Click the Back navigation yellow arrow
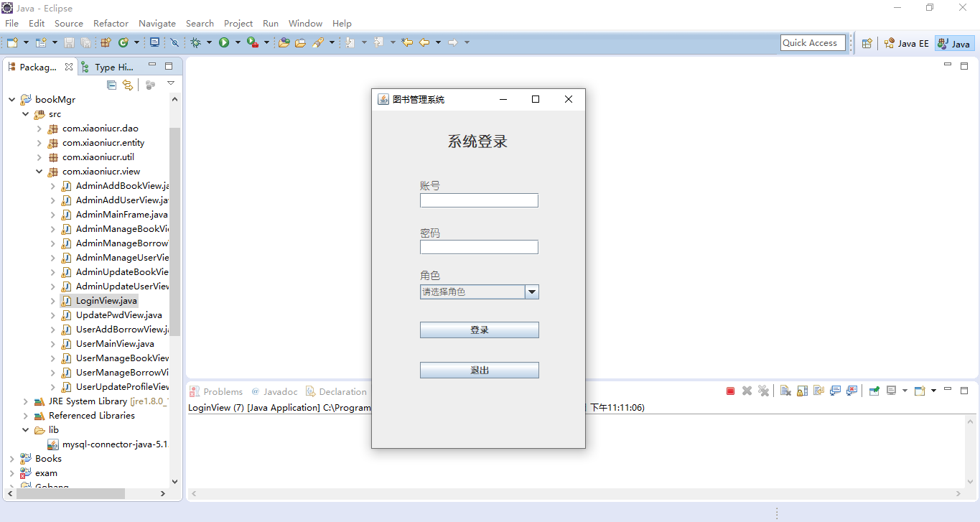Image resolution: width=980 pixels, height=522 pixels. (424, 42)
